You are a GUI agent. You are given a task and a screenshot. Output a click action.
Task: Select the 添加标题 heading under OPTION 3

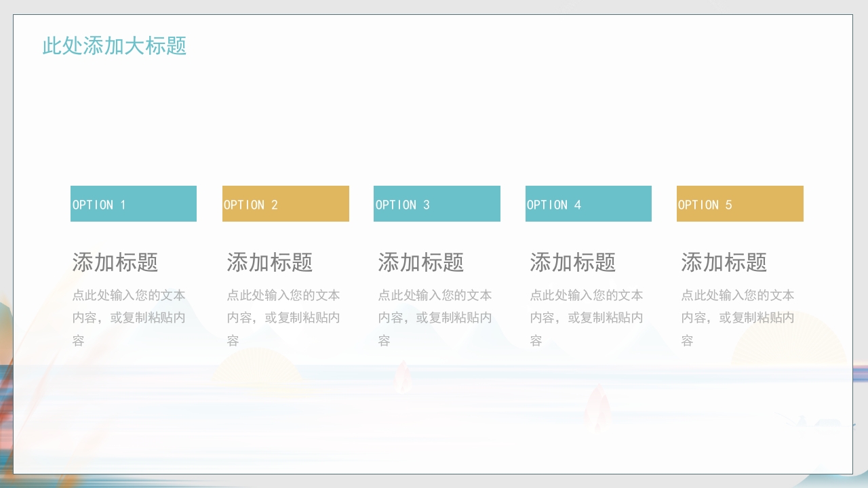pos(420,263)
